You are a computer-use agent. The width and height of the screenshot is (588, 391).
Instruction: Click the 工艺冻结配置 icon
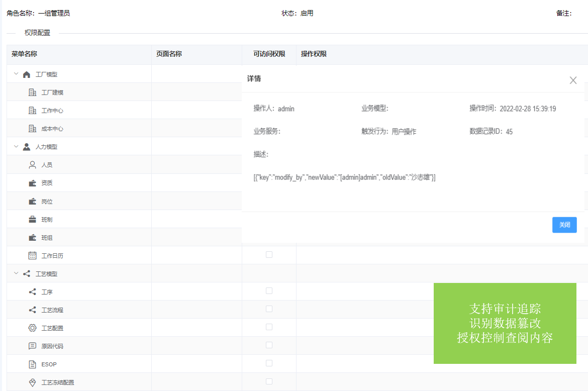pos(32,382)
